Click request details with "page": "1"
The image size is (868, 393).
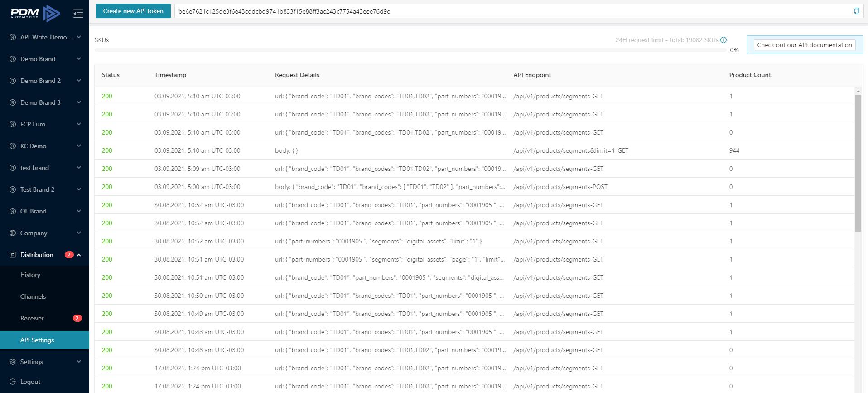pos(390,259)
